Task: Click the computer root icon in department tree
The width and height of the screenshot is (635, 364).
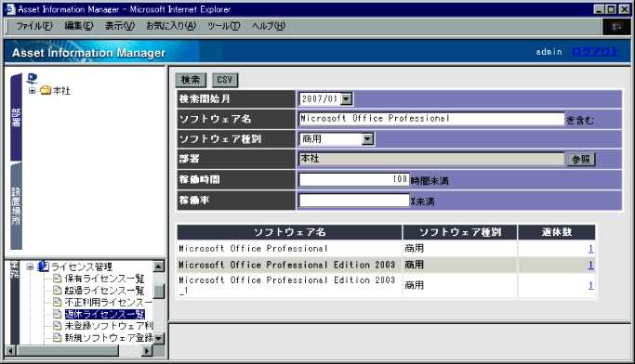Action: point(32,78)
